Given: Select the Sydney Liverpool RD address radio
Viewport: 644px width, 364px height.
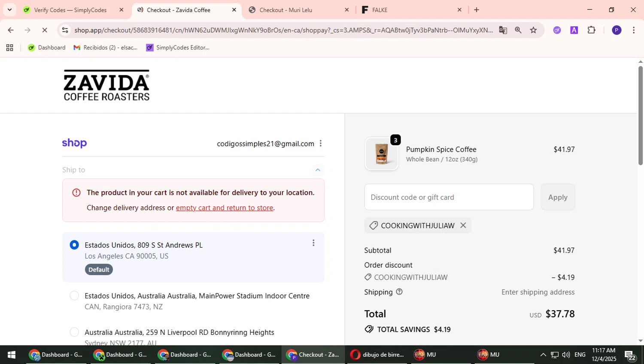Looking at the screenshot, I should coord(74,332).
